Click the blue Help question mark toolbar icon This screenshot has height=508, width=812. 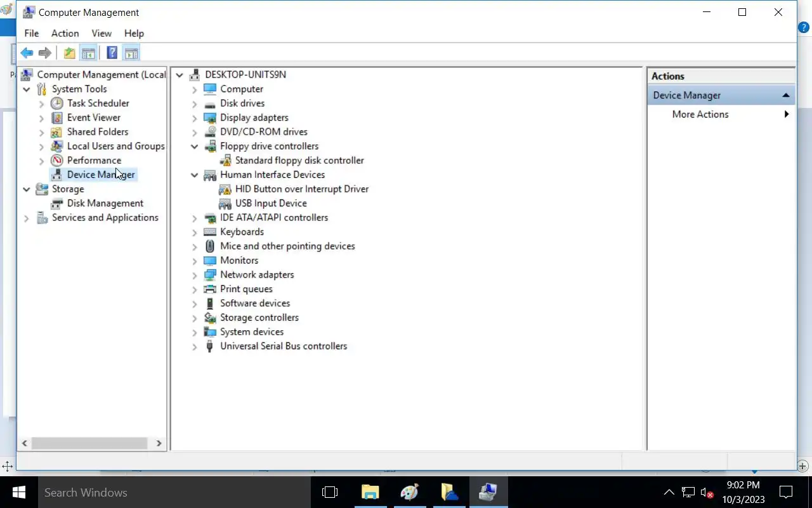pyautogui.click(x=112, y=53)
